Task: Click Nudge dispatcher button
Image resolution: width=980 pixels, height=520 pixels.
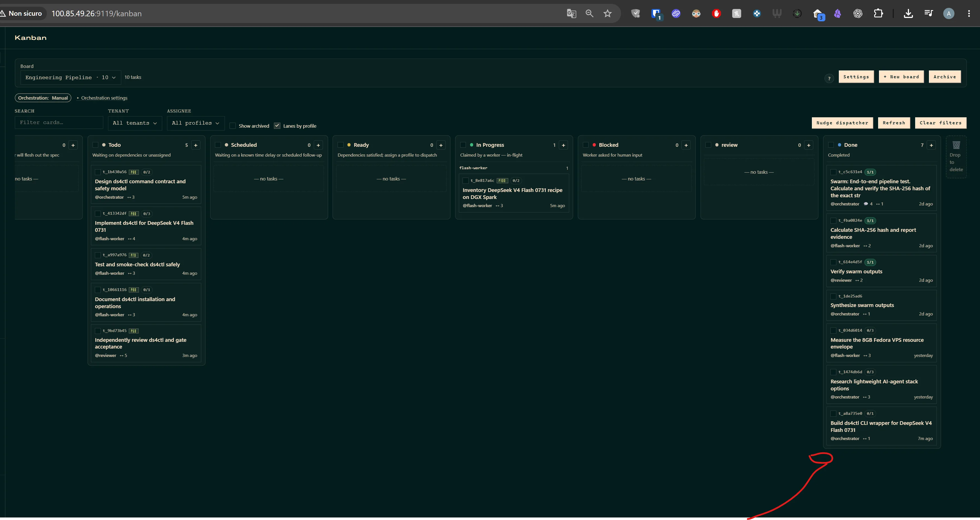Action: pos(842,123)
